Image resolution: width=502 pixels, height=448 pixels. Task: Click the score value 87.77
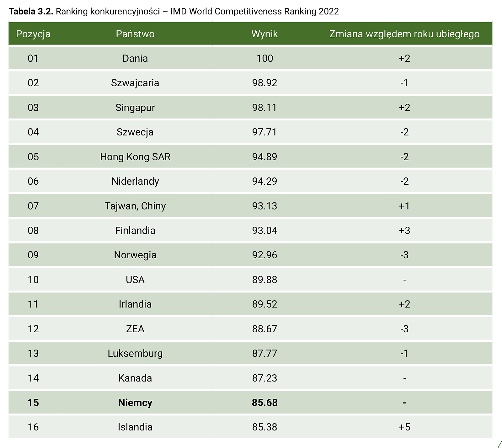click(x=265, y=353)
